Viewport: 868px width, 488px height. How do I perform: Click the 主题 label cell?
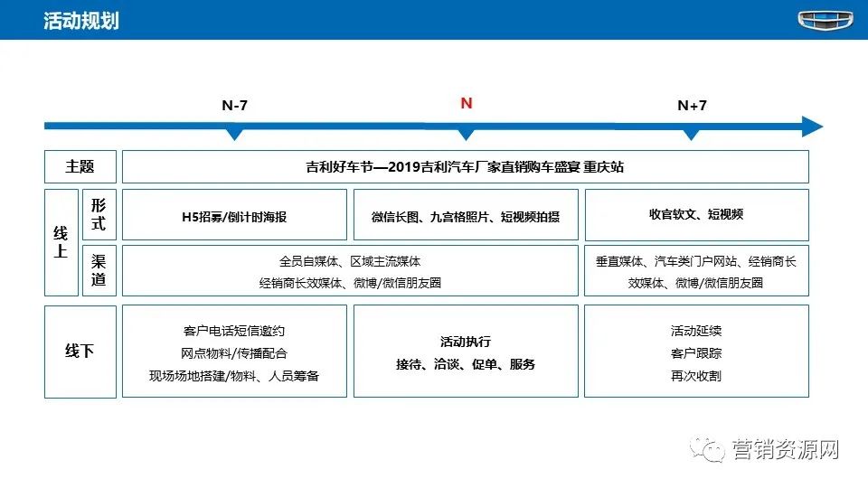[x=80, y=166]
